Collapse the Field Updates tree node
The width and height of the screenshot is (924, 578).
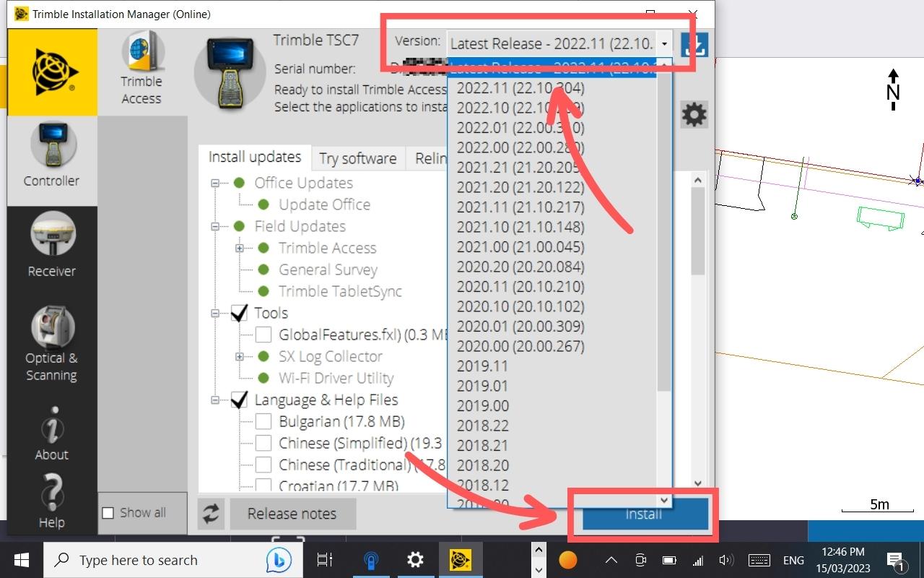click(215, 227)
